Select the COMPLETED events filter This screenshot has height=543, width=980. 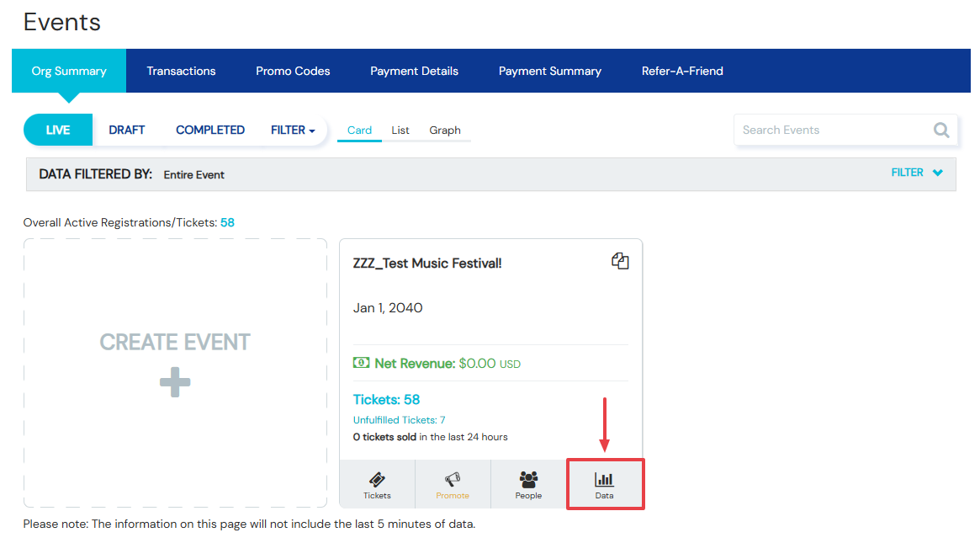(210, 130)
